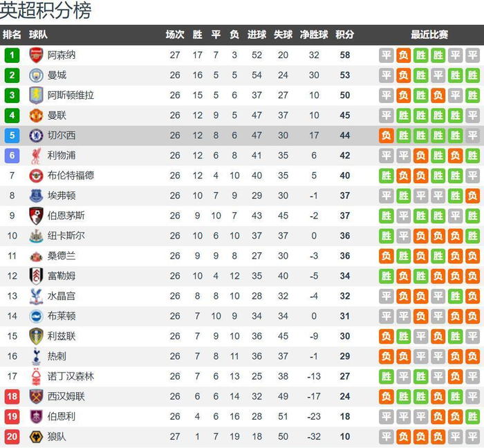Click the Manchester United crest icon
This screenshot has width=484, height=448.
[36, 115]
